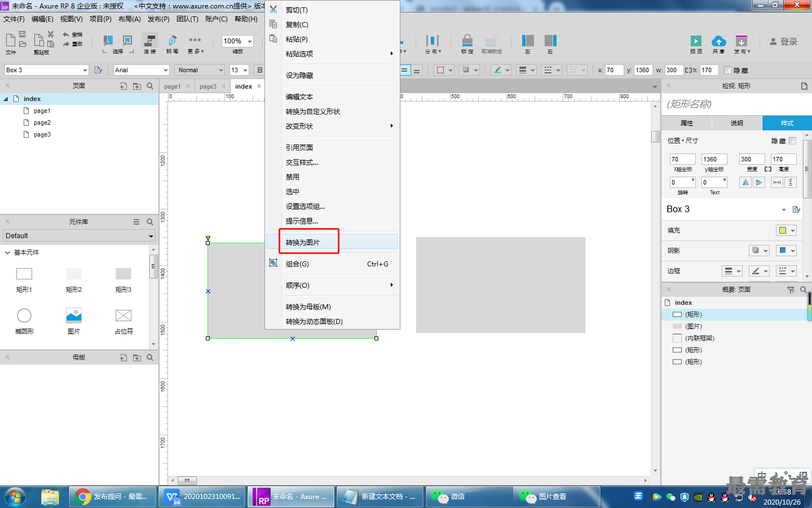Click the 重做 redo arrow
The image size is (812, 508).
(66, 43)
